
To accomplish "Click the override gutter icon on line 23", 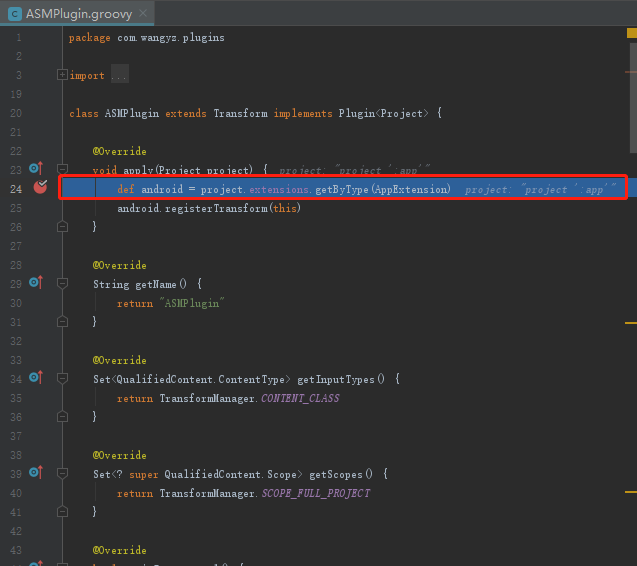I will (36, 168).
